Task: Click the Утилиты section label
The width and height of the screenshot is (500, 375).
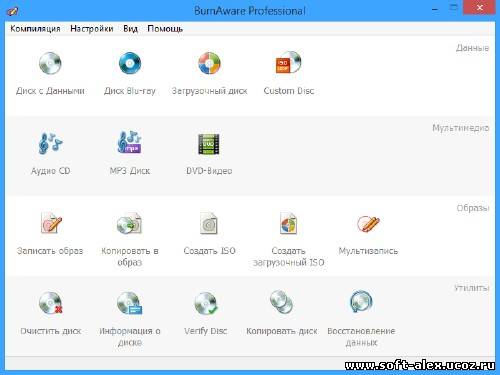Action: tap(471, 288)
